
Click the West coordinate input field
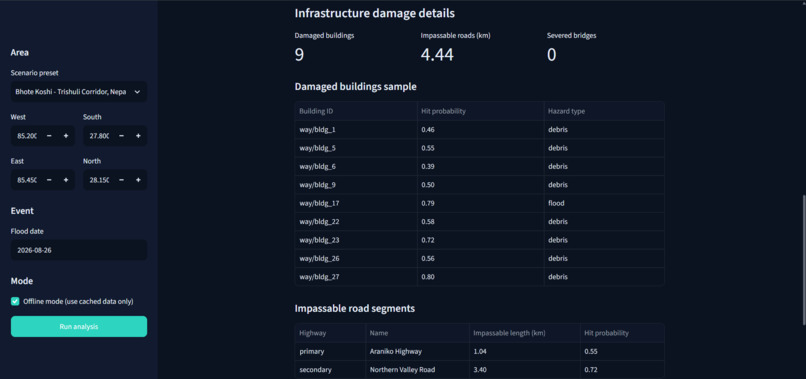coord(26,136)
